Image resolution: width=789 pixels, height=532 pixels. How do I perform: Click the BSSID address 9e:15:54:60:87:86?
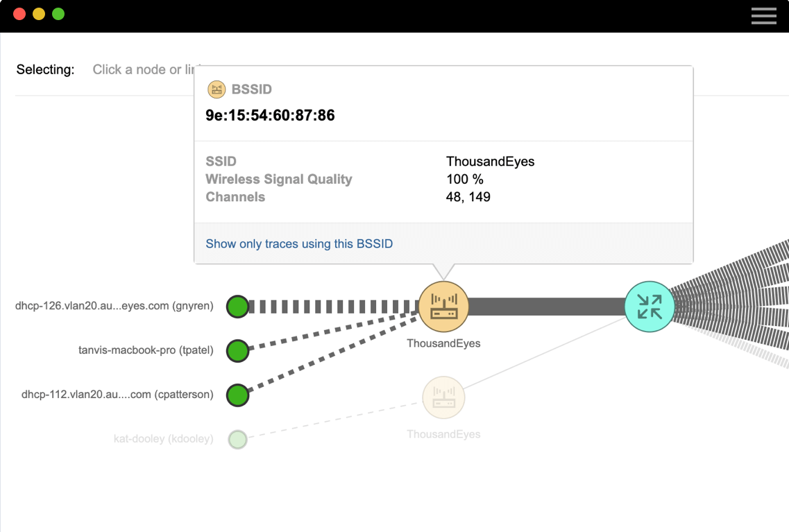click(270, 116)
